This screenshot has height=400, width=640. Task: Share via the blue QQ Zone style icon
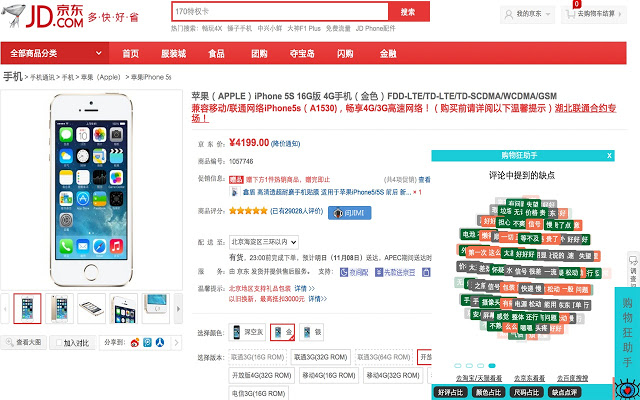tap(147, 342)
